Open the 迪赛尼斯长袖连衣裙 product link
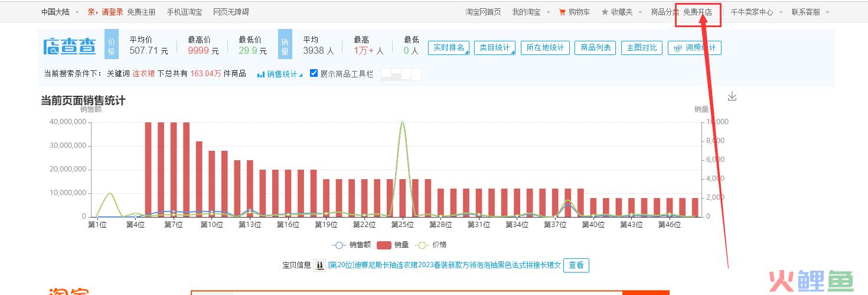The image size is (868, 295). 444,265
